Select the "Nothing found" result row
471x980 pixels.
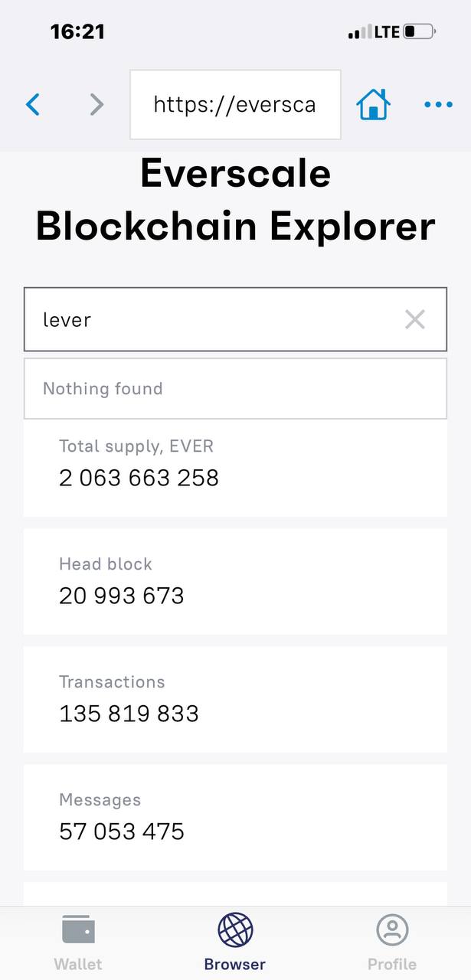tap(235, 388)
